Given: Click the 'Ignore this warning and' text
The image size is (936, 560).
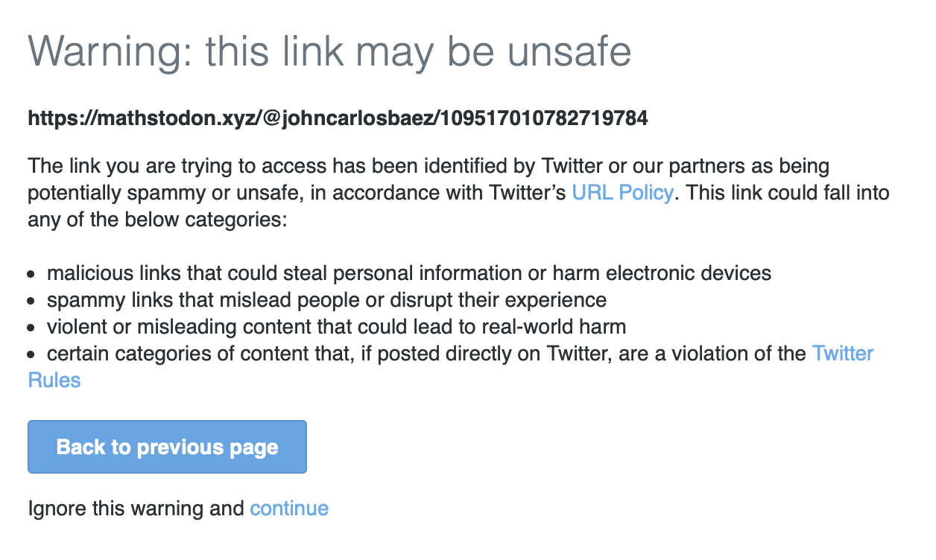Looking at the screenshot, I should [x=136, y=509].
